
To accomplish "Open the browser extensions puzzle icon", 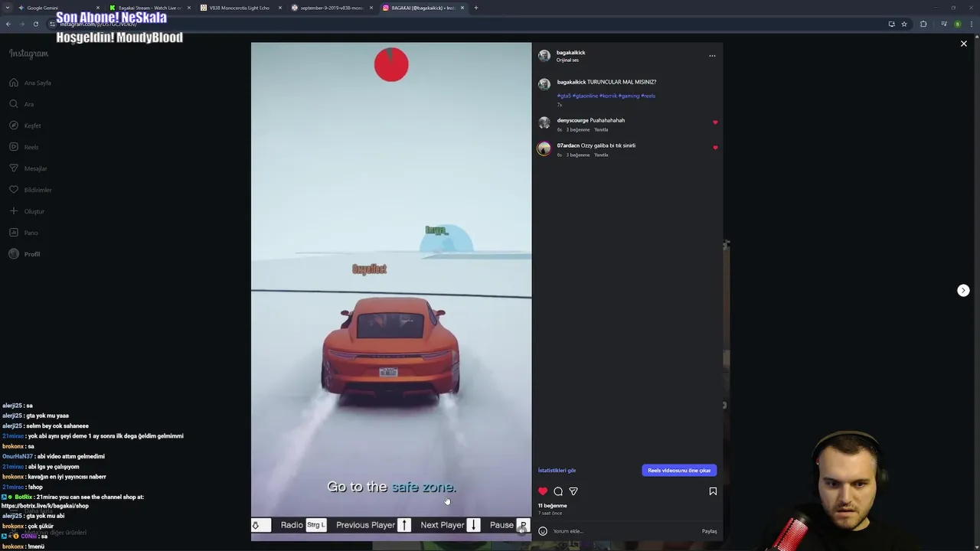I will tap(923, 24).
